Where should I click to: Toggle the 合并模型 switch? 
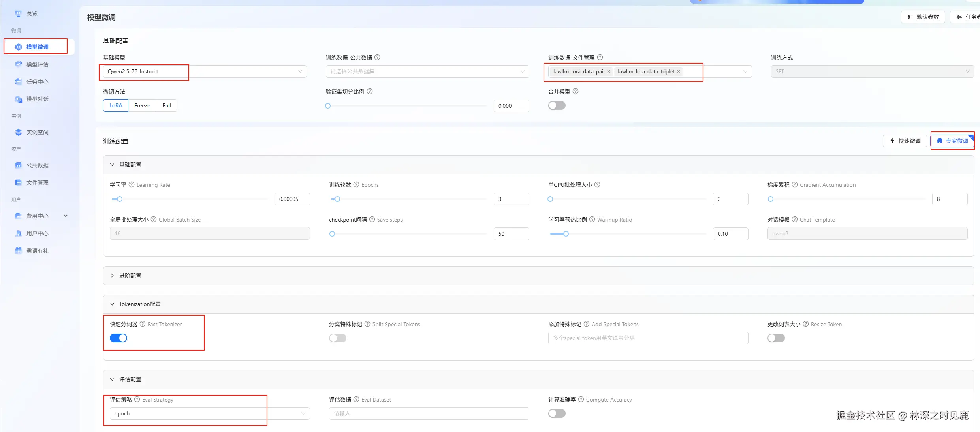click(x=557, y=106)
